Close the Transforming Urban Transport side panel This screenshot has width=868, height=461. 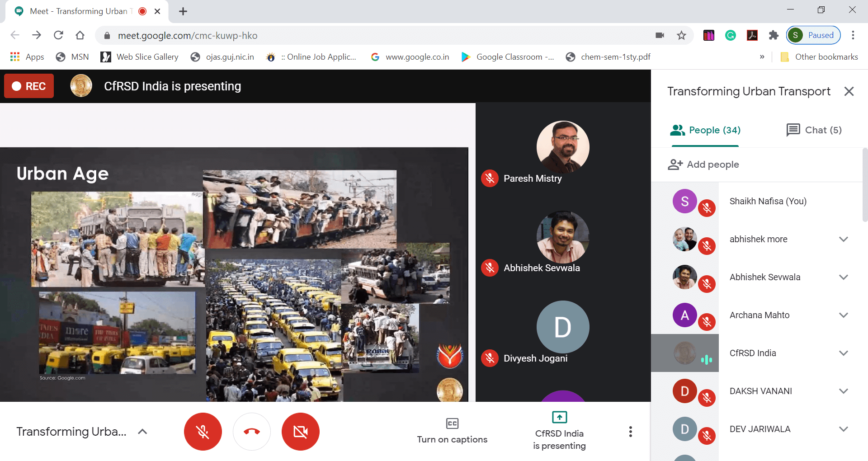[849, 91]
